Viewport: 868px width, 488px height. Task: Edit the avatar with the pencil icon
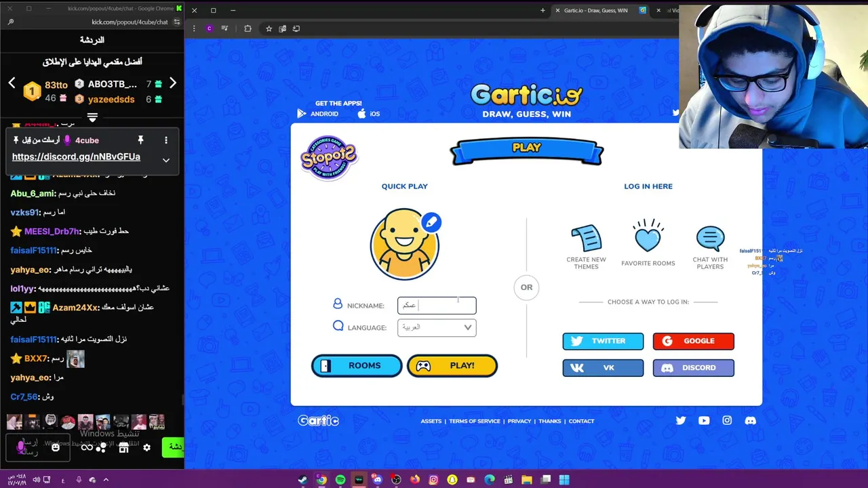431,222
